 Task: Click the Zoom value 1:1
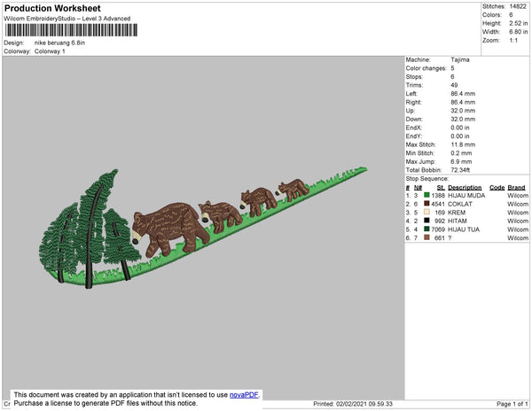click(513, 41)
